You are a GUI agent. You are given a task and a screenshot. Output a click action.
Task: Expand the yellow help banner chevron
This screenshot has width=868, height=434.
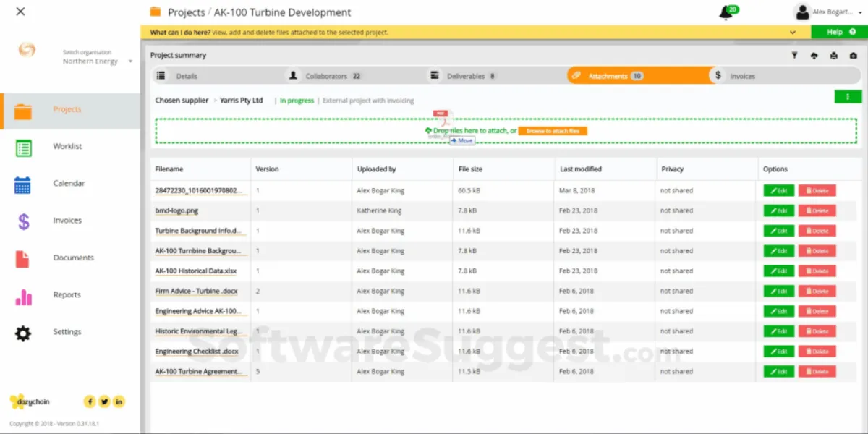tap(793, 33)
